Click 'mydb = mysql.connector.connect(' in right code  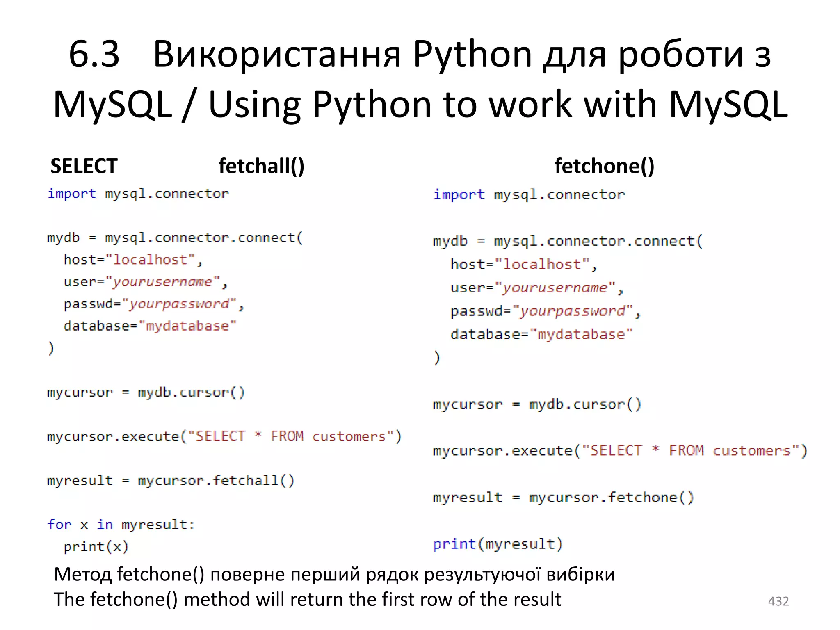click(568, 241)
